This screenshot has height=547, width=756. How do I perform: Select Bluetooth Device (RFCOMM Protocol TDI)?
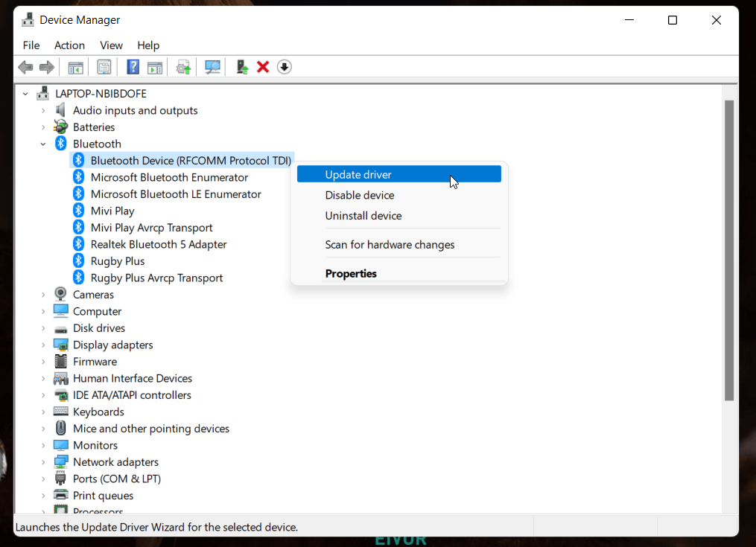[x=191, y=161]
